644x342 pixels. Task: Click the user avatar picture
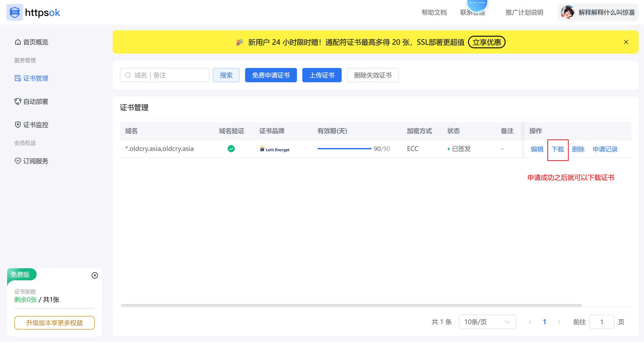click(x=568, y=12)
